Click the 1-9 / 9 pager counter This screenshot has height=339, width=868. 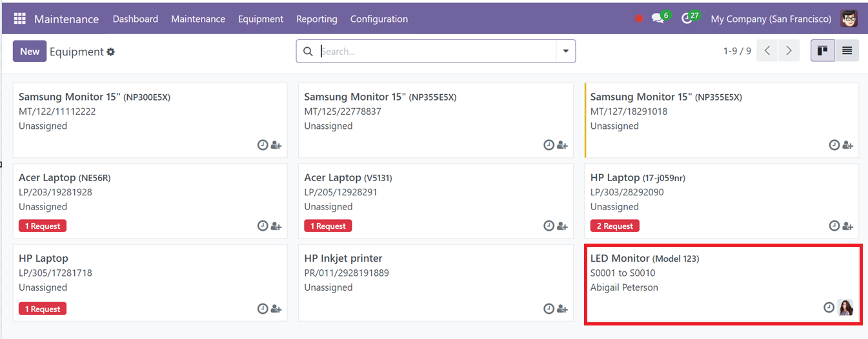tap(737, 51)
